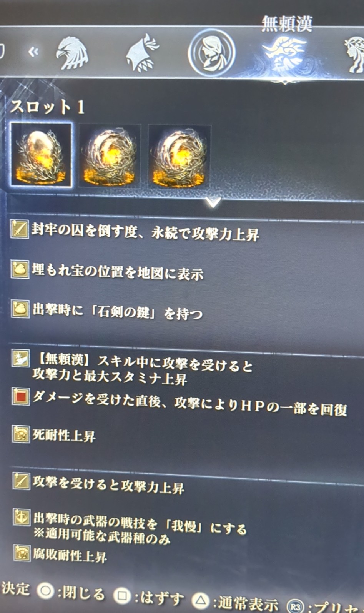Open the horse-head character tab at right
364x613 pixels.
(354, 54)
